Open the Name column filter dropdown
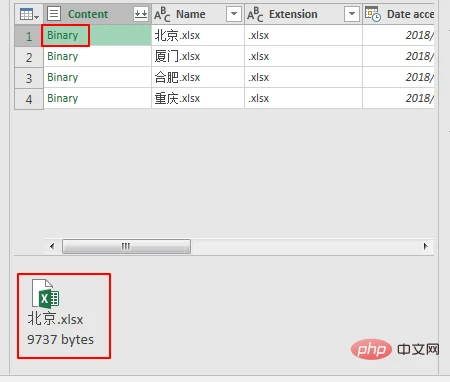The width and height of the screenshot is (450, 382). [234, 14]
